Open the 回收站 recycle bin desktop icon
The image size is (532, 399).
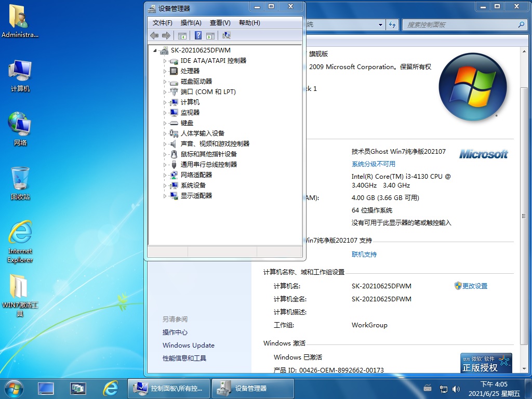point(20,183)
